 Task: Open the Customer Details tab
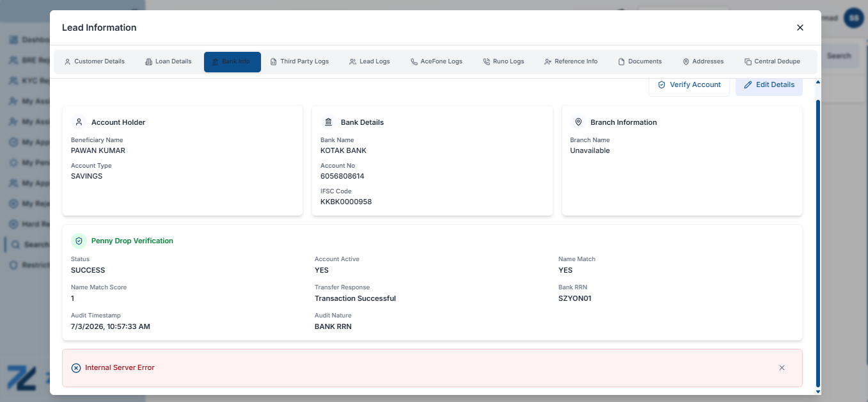tap(94, 61)
